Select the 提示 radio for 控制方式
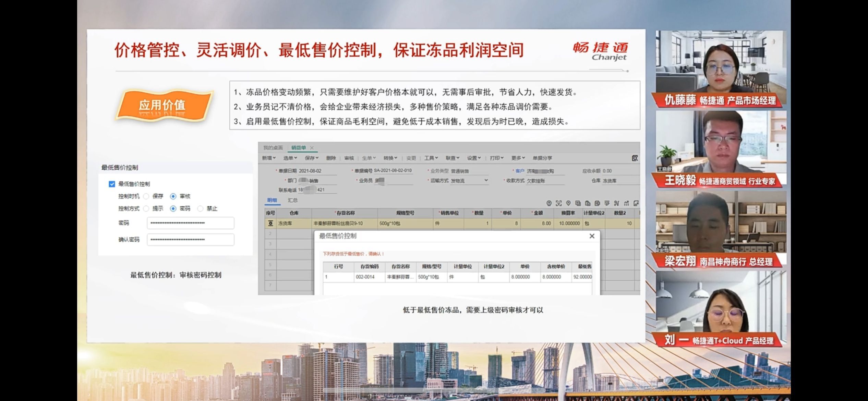 point(146,208)
